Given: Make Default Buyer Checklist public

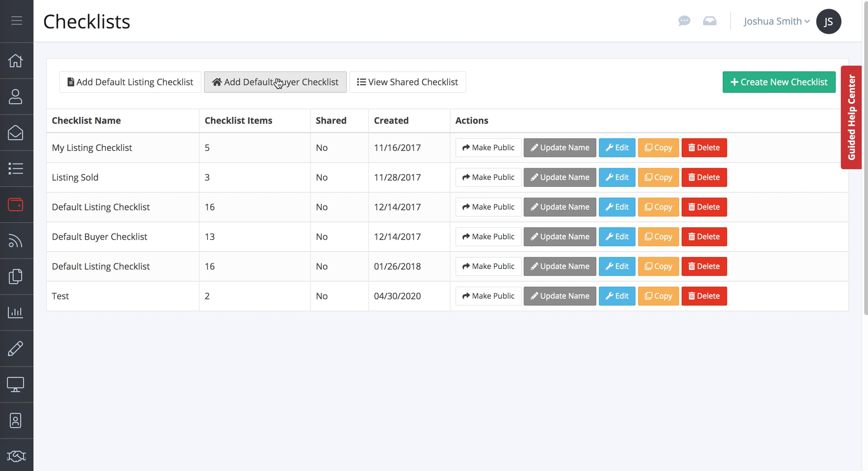Looking at the screenshot, I should coord(488,236).
